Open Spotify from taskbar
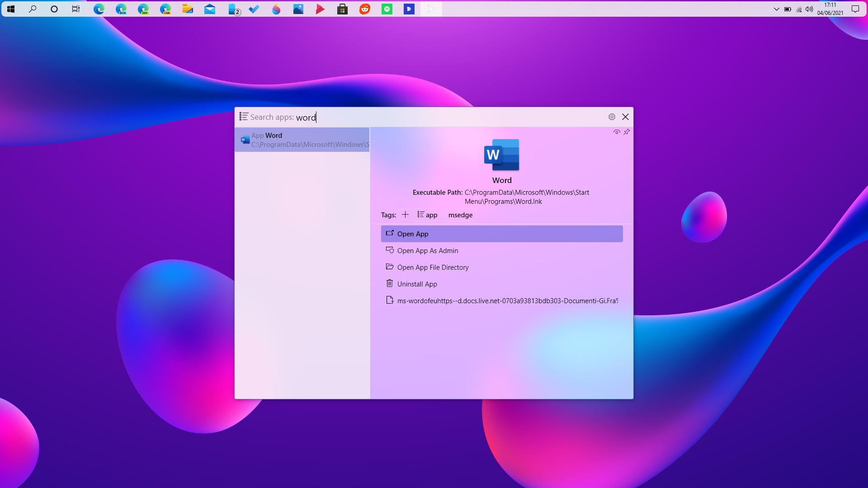 click(387, 9)
